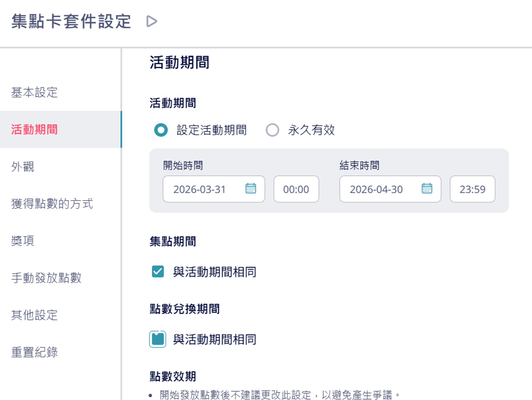Click the 與活動期間相同 label under 集點期間
This screenshot has width=532, height=400.
215,272
